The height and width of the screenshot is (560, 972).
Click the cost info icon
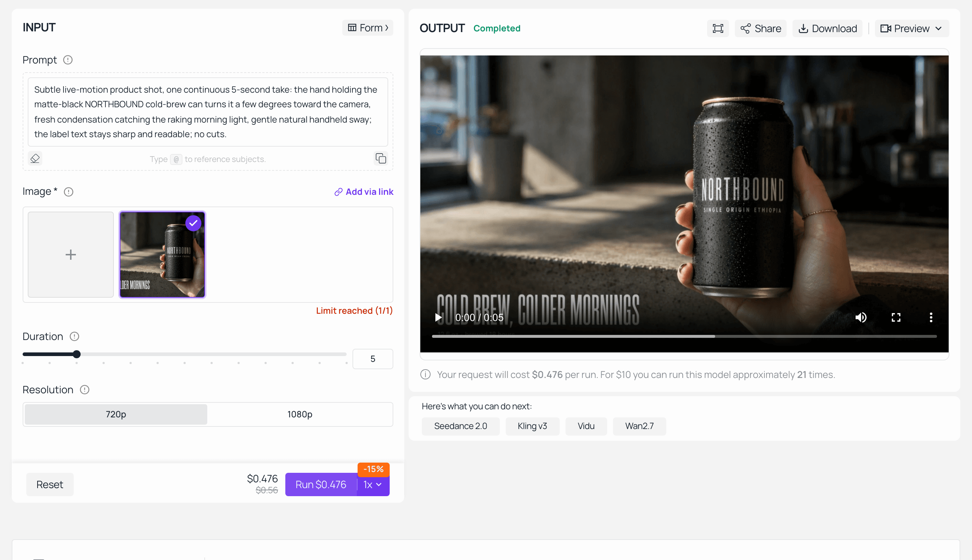point(425,374)
